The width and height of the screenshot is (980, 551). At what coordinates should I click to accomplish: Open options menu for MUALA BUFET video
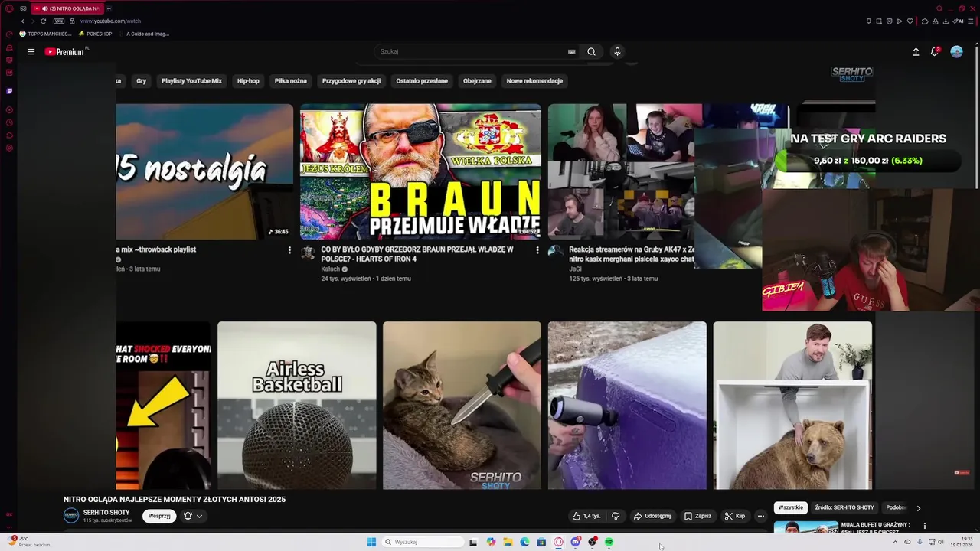click(x=925, y=526)
